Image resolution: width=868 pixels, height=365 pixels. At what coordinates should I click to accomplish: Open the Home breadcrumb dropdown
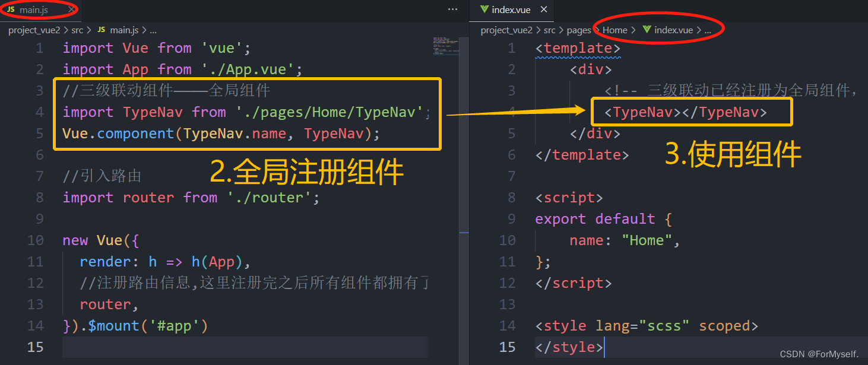coord(615,29)
